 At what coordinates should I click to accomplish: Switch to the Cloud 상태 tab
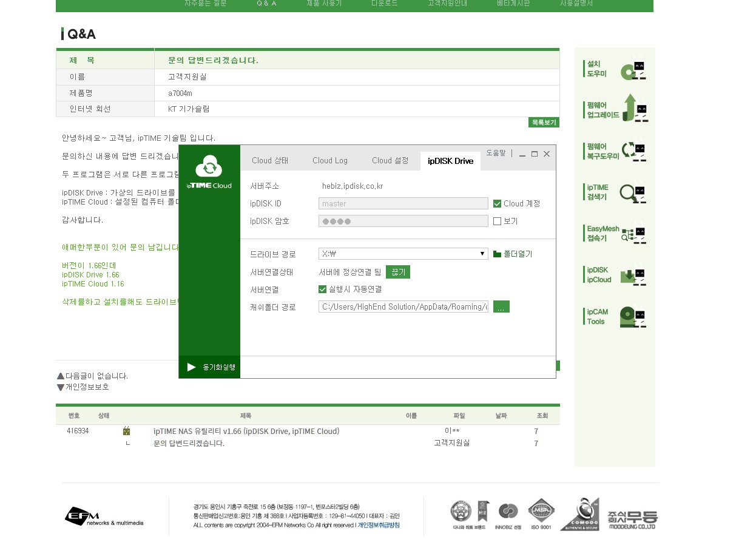click(270, 160)
